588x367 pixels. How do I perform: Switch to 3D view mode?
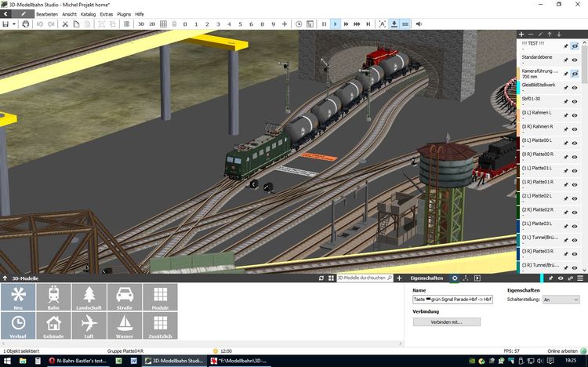[x=140, y=24]
